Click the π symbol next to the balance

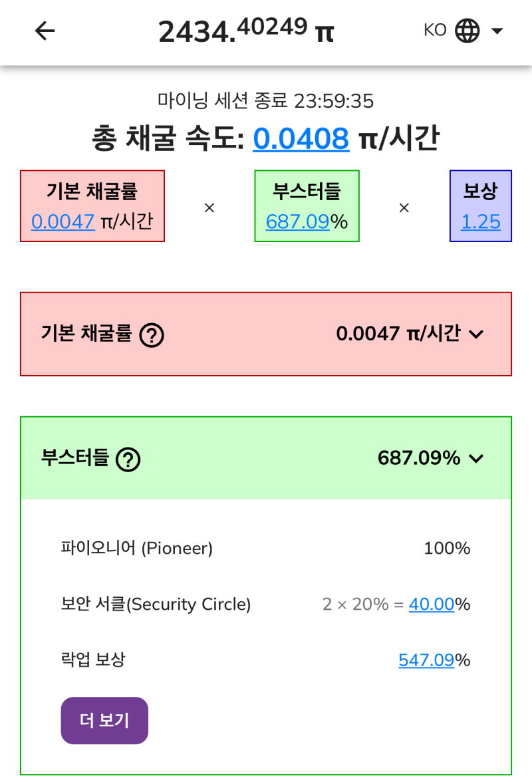tap(325, 33)
